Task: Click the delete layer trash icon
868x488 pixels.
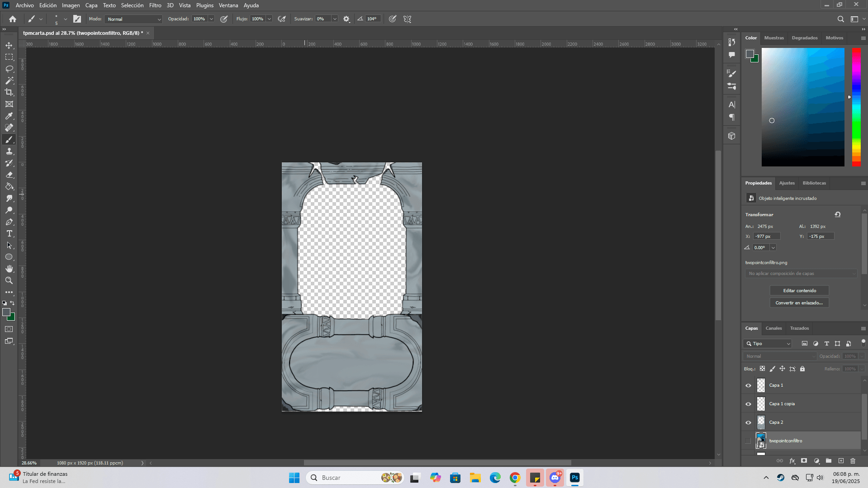Action: point(853,461)
